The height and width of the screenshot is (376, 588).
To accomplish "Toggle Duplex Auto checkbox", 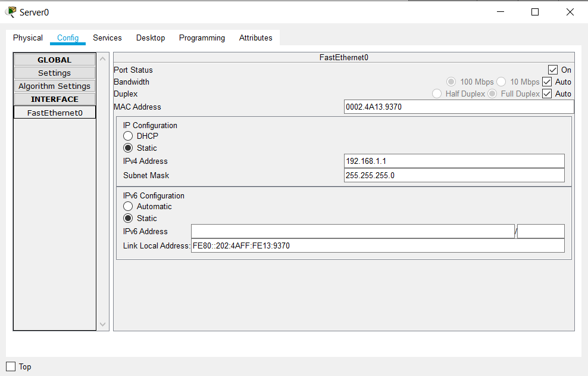I will (x=547, y=94).
